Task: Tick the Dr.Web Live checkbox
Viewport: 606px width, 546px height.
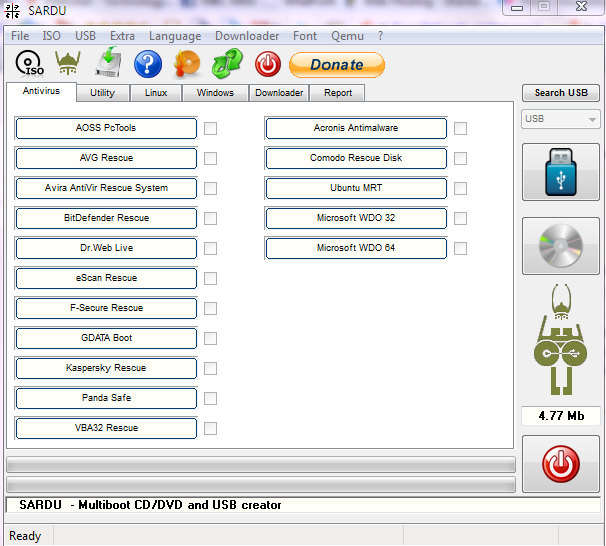Action: tap(210, 248)
